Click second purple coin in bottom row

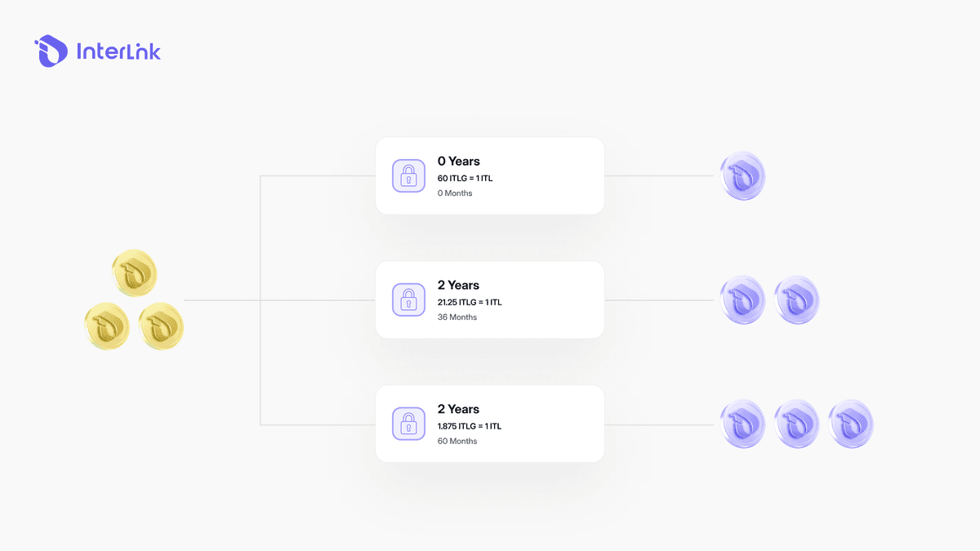coord(797,424)
